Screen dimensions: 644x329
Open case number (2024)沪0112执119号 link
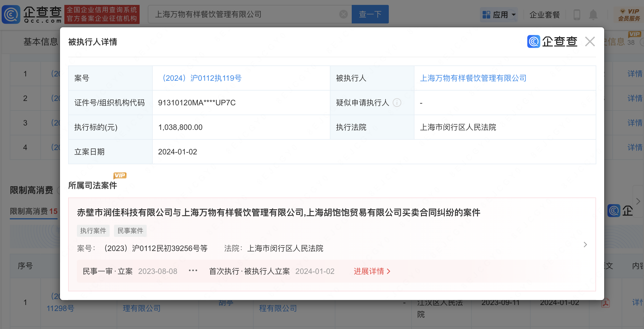pos(202,78)
